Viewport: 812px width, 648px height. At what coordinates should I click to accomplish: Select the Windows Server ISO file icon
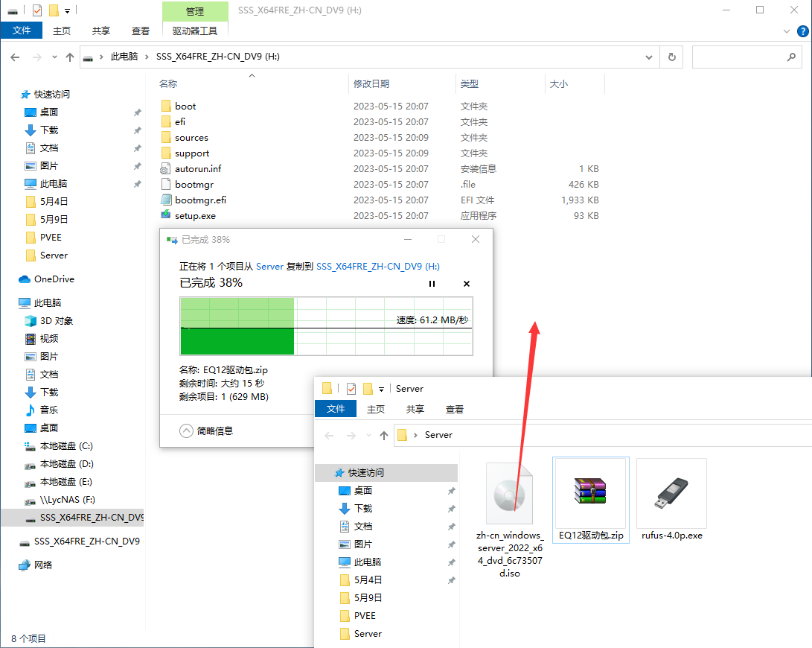pyautogui.click(x=510, y=493)
